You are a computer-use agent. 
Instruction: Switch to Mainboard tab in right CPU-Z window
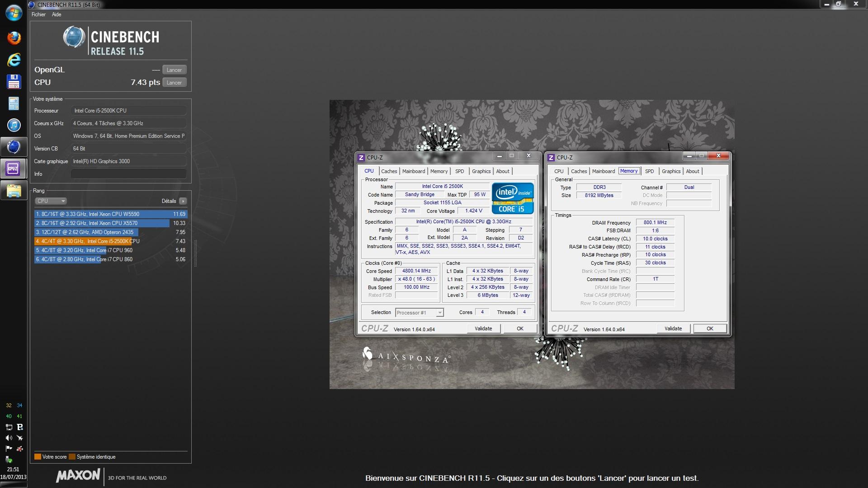coord(604,171)
